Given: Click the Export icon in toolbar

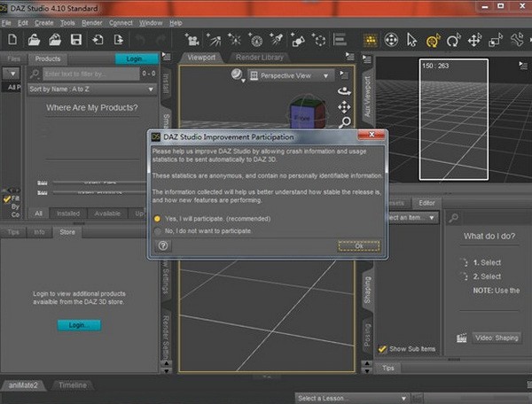Looking at the screenshot, I should (x=119, y=40).
